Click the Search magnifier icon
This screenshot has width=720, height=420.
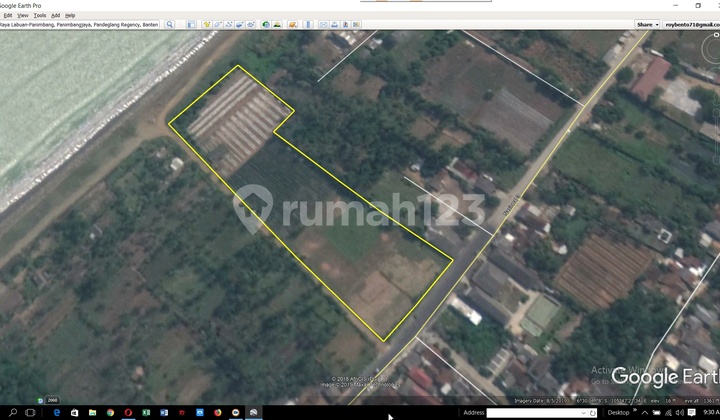[x=170, y=24]
